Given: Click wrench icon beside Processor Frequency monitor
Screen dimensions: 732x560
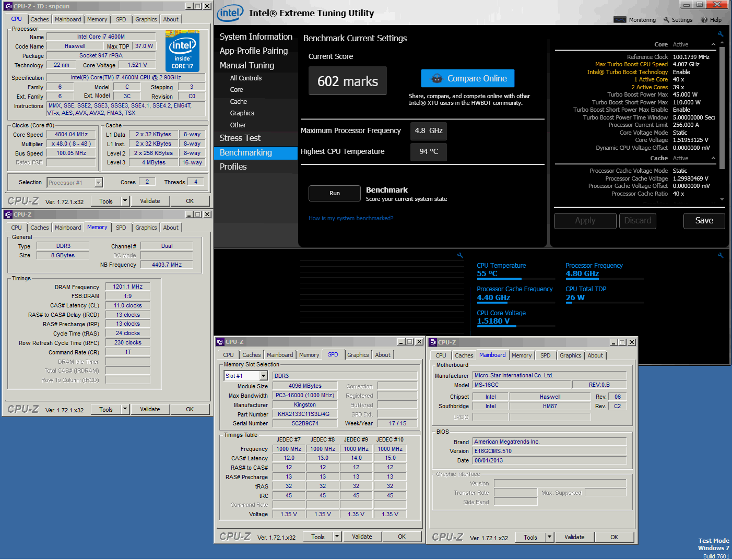Looking at the screenshot, I should (721, 255).
